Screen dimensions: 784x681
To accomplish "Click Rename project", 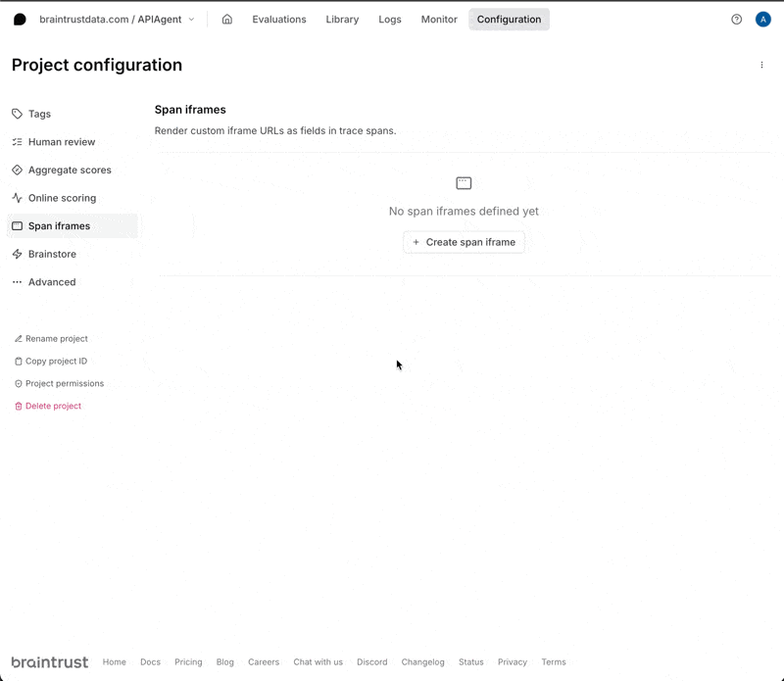I will tap(56, 339).
